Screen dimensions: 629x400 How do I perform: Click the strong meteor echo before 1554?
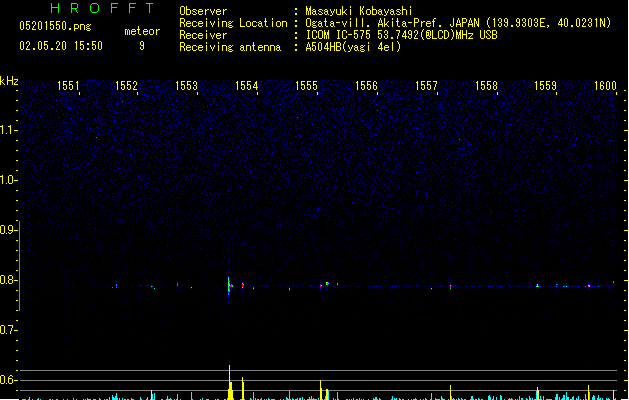point(229,286)
